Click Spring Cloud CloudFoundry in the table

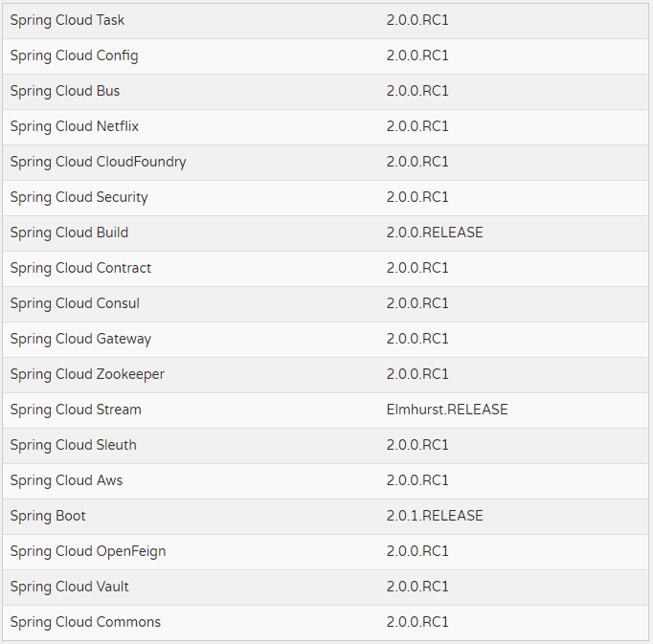point(98,162)
